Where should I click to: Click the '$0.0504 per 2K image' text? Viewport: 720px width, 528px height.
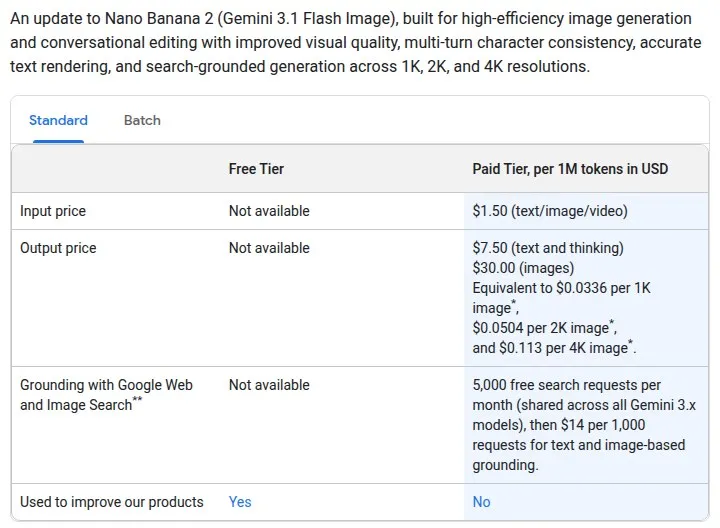(x=540, y=328)
